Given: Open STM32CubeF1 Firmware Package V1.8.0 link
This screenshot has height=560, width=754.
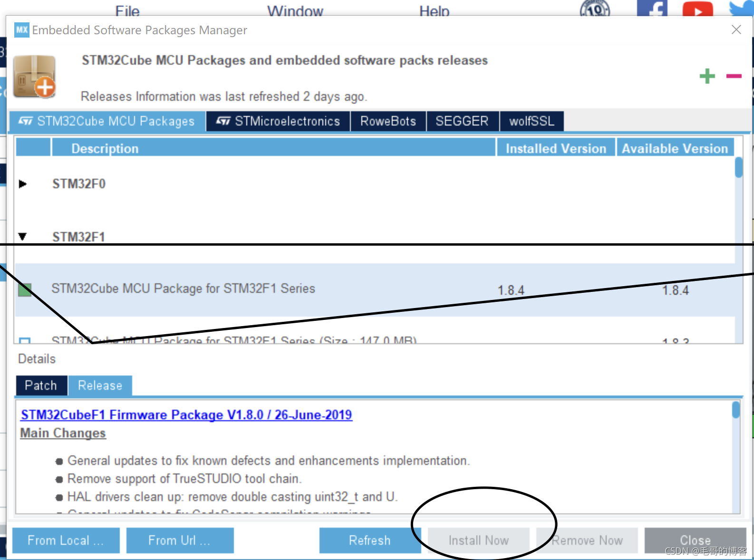Looking at the screenshot, I should tap(186, 415).
